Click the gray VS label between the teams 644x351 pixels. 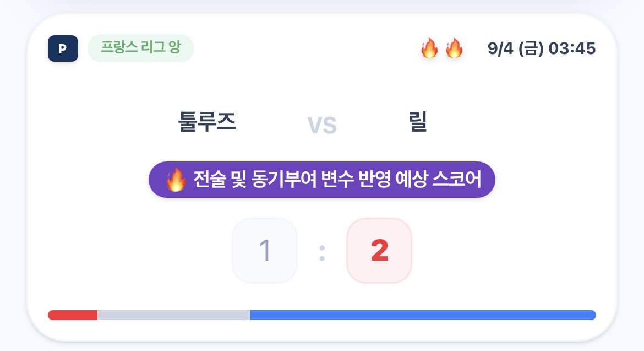point(322,125)
